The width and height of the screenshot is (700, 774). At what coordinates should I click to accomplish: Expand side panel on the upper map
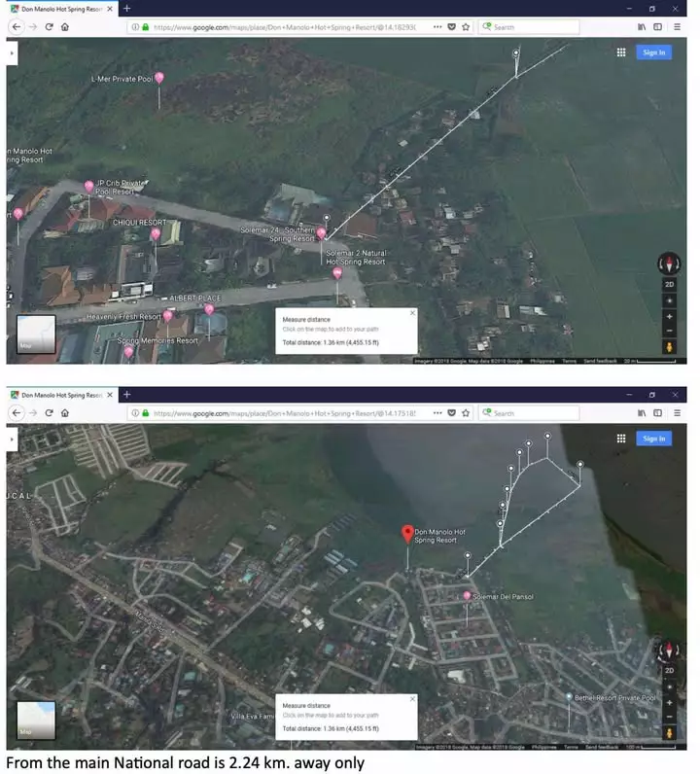tap(12, 53)
